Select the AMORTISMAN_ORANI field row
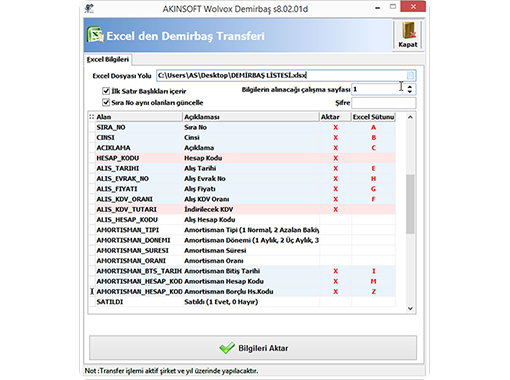This screenshot has width=510, height=380. (x=242, y=261)
